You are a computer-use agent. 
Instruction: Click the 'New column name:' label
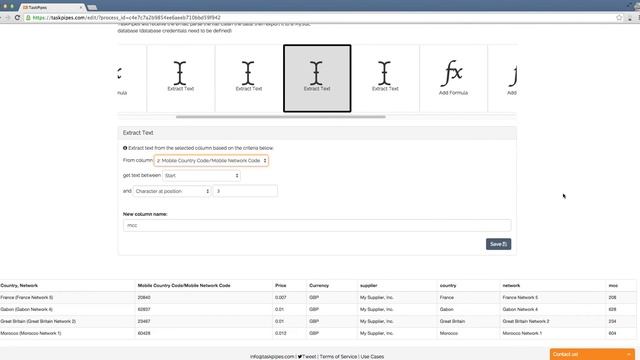145,214
